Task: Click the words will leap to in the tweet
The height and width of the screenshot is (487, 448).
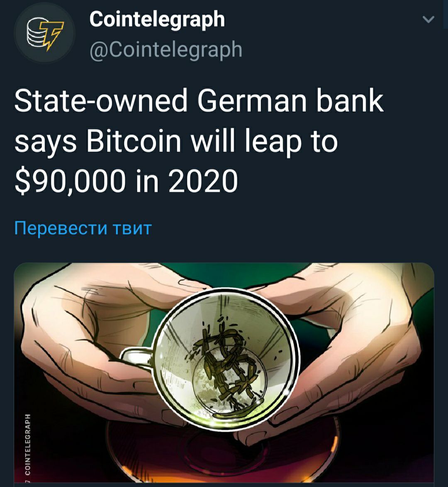Action: pos(264,141)
